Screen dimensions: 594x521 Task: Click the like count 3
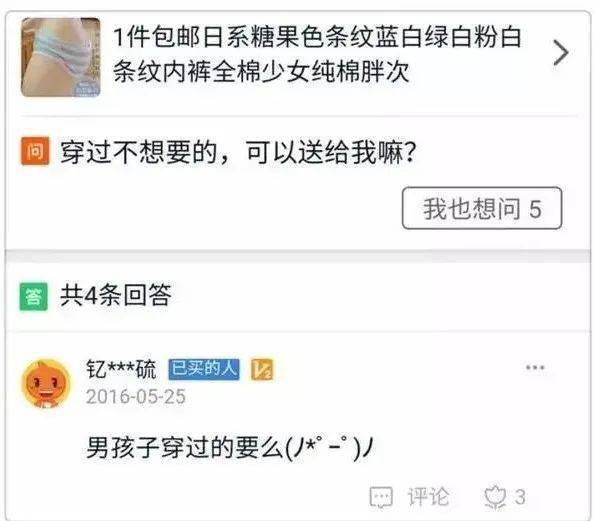[520, 497]
